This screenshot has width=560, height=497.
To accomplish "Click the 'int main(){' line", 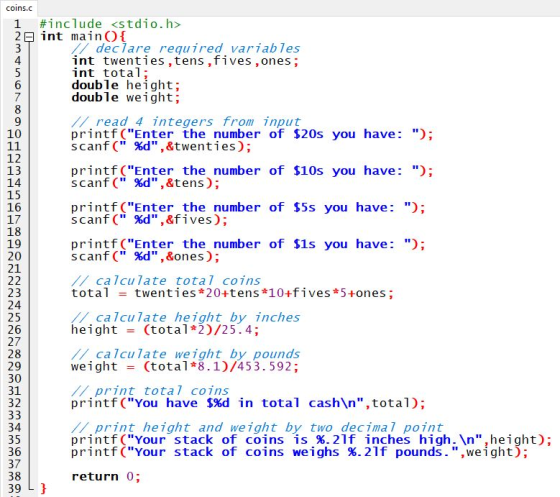I will [x=83, y=36].
